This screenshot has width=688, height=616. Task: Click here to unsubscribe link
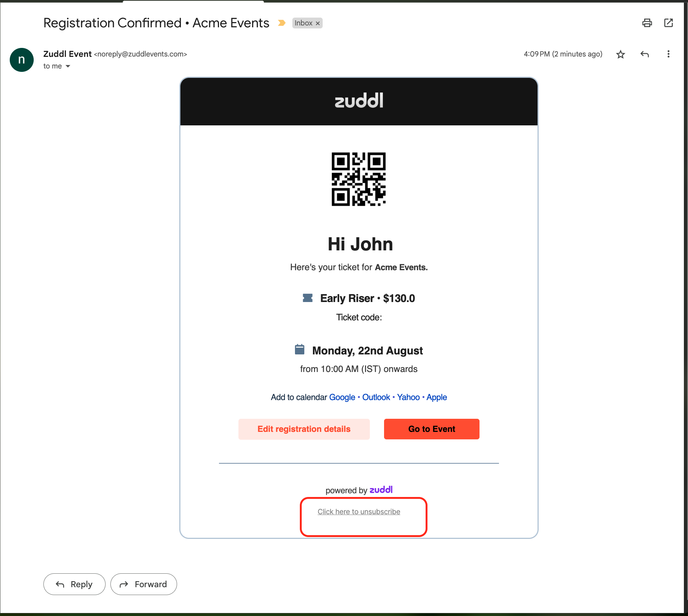[x=359, y=512]
